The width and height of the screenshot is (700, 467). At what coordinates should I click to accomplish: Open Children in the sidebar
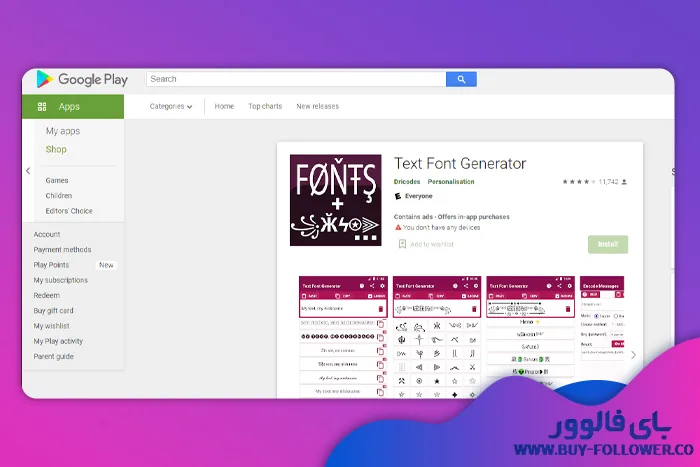point(58,196)
